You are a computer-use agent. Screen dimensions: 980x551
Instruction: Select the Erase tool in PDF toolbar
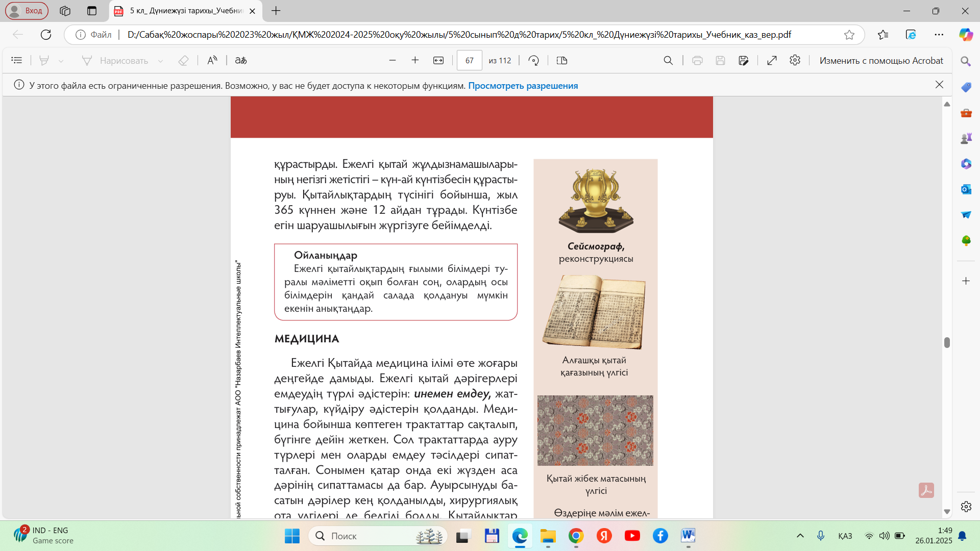coord(183,60)
